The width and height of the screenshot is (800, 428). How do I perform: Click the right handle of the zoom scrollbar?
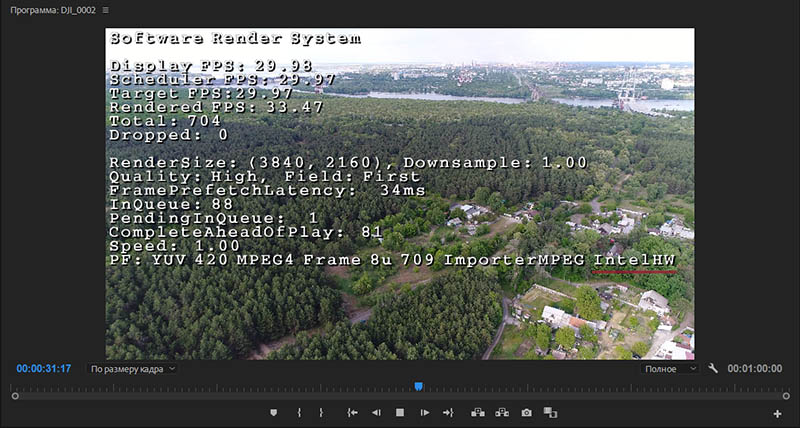pyautogui.click(x=786, y=396)
